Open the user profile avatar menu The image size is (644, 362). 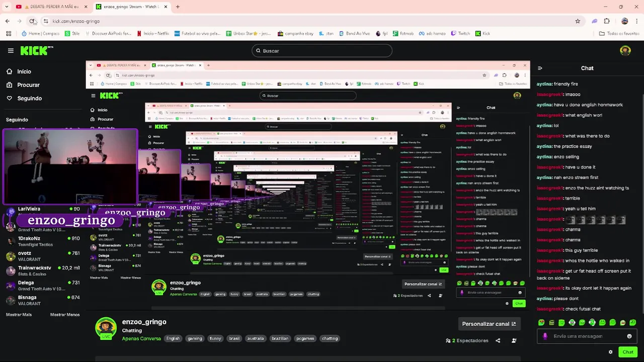click(x=625, y=51)
